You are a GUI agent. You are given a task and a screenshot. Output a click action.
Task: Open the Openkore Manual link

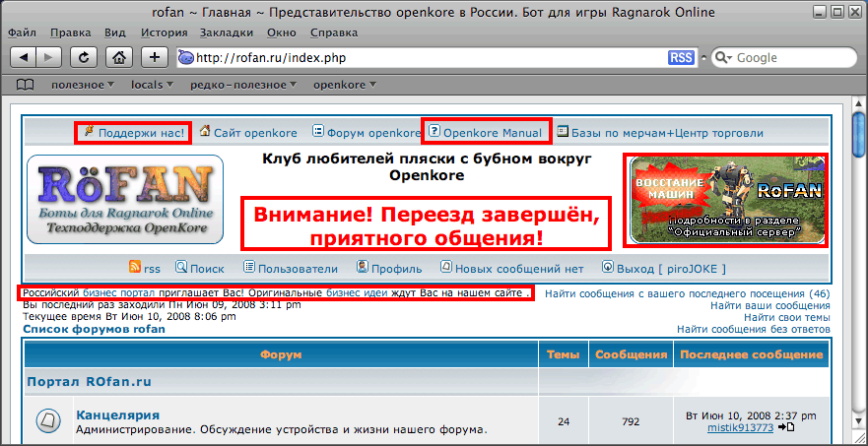[493, 133]
